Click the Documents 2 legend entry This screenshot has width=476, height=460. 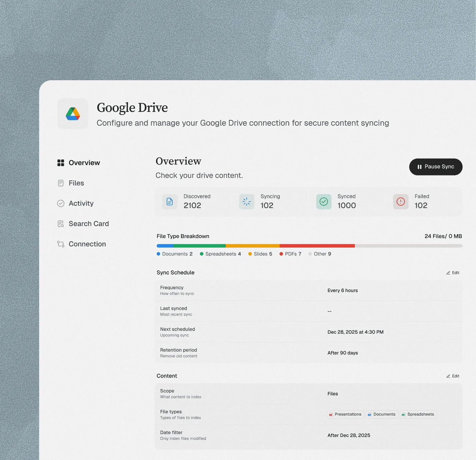(x=175, y=254)
